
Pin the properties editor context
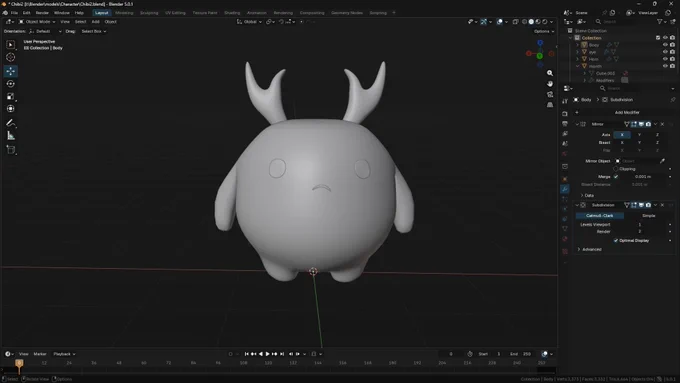click(x=673, y=100)
